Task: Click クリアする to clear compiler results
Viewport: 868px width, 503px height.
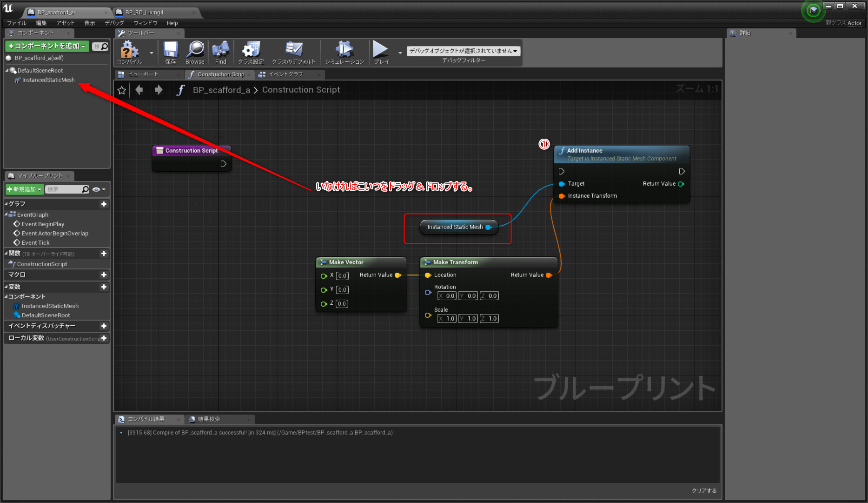Action: pos(704,490)
